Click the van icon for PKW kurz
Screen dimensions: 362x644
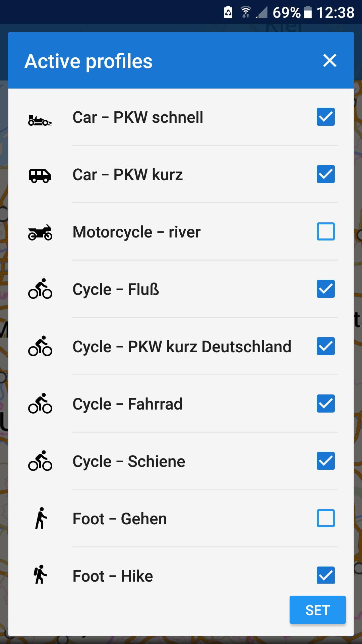[x=40, y=176]
